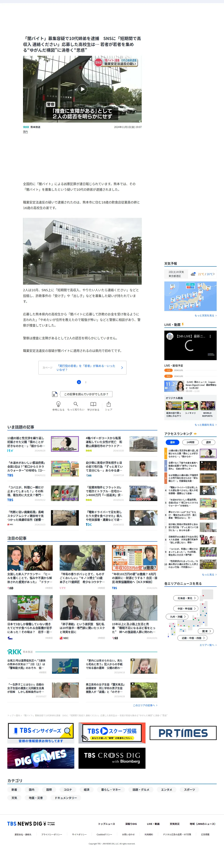Select the コロナ category chip
The height and width of the screenshot is (868, 224).
(68, 790)
